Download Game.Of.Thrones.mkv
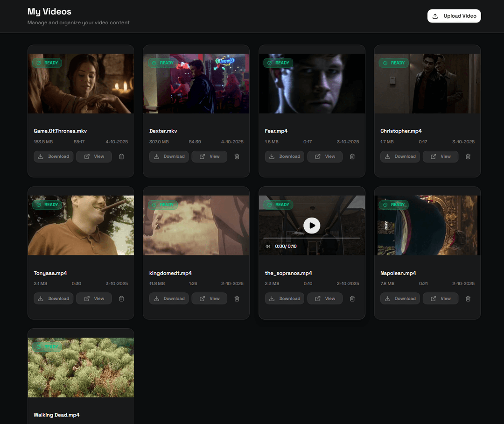This screenshot has height=424, width=504. (53, 156)
